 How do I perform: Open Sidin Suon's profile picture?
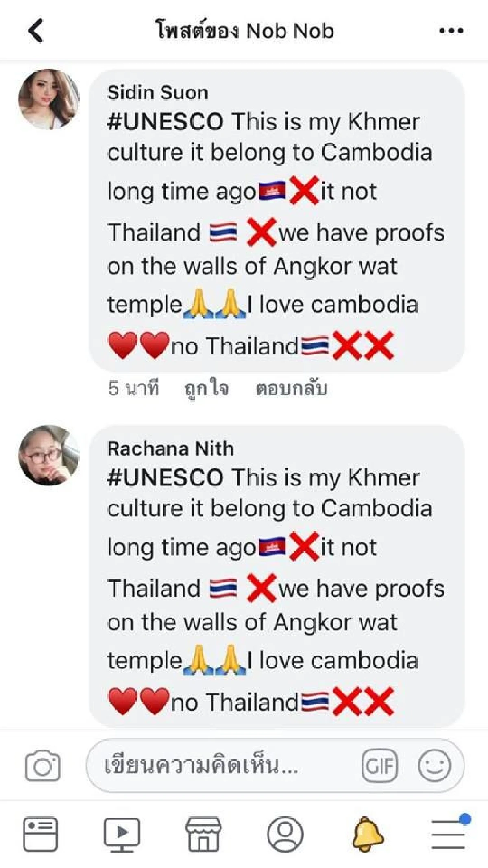coord(48,99)
